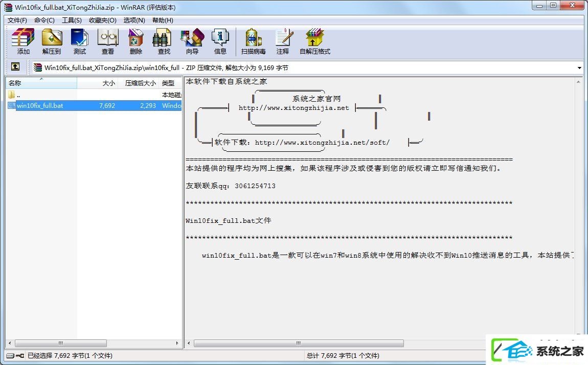This screenshot has width=588, height=365.
Task: Launch the 向导 (Wizard) tool
Action: [192, 41]
